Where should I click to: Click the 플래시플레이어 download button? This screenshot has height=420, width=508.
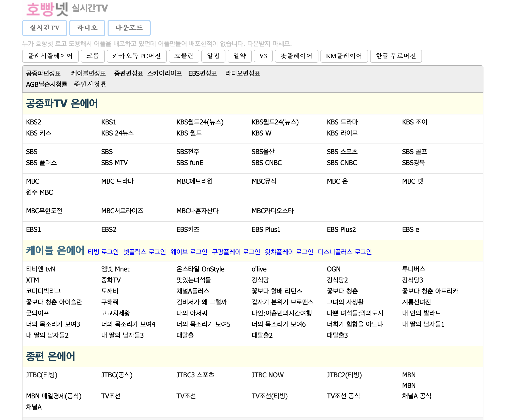pos(50,56)
